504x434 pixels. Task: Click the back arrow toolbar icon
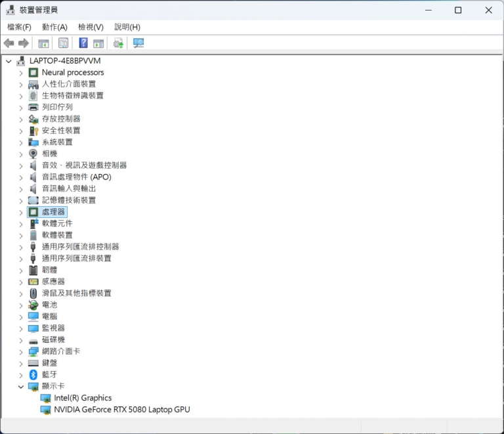coord(9,43)
